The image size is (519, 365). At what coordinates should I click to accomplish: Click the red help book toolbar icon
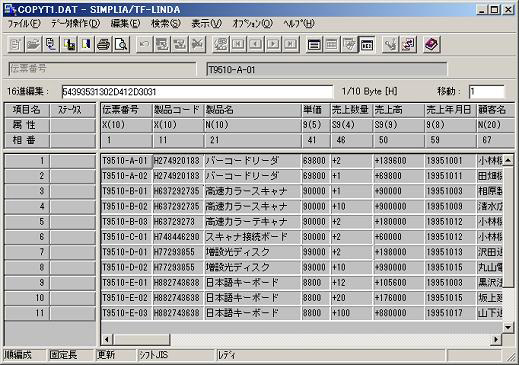pyautogui.click(x=432, y=44)
